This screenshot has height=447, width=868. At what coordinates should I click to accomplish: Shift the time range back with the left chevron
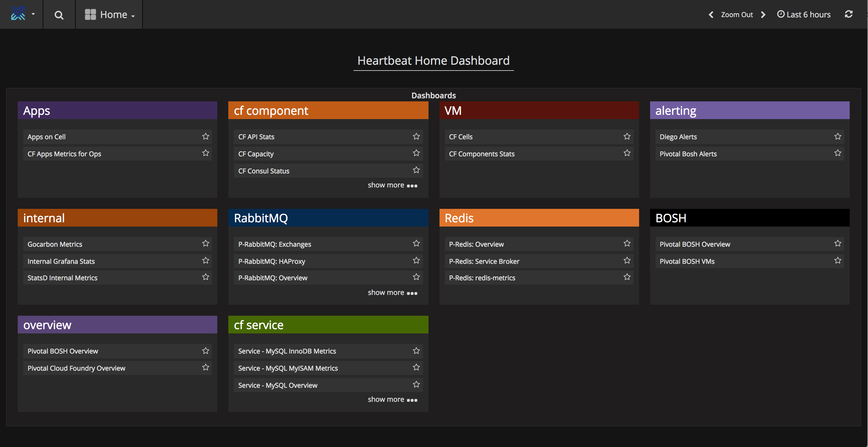click(x=711, y=15)
